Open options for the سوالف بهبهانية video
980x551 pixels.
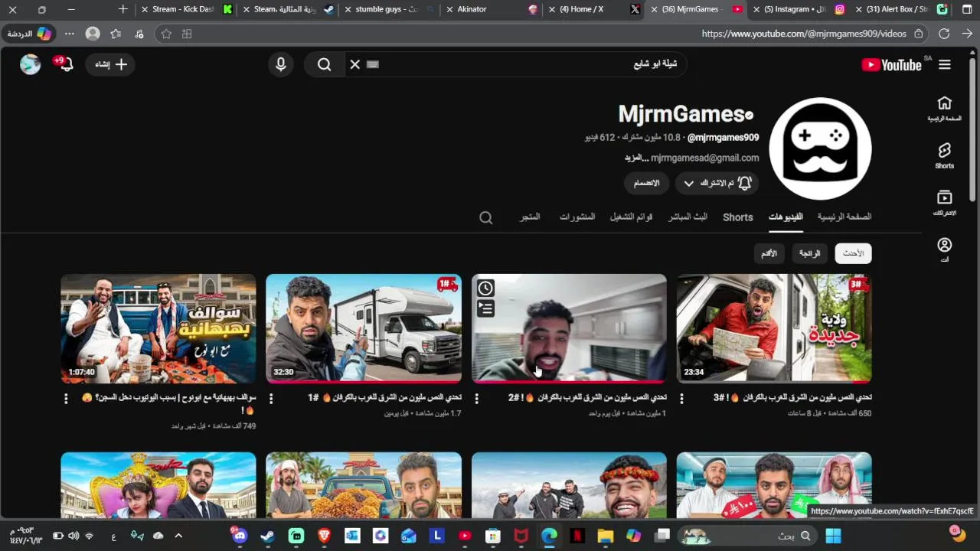pos(66,399)
